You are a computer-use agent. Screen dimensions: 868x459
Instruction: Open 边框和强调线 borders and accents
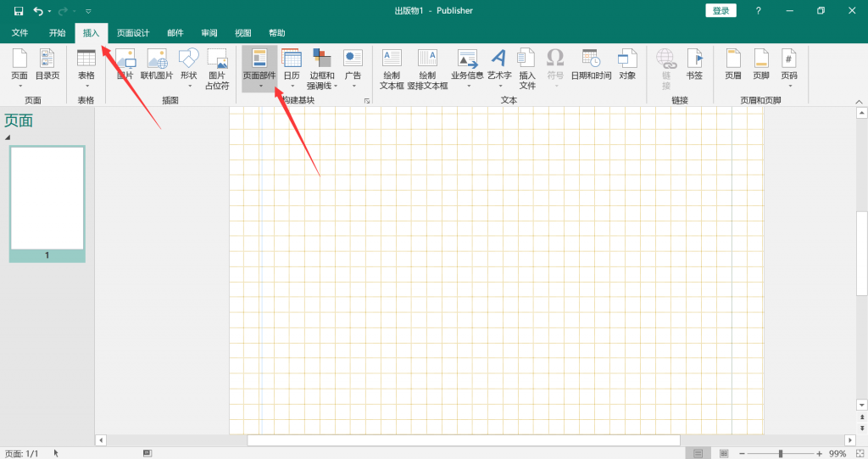pos(321,69)
